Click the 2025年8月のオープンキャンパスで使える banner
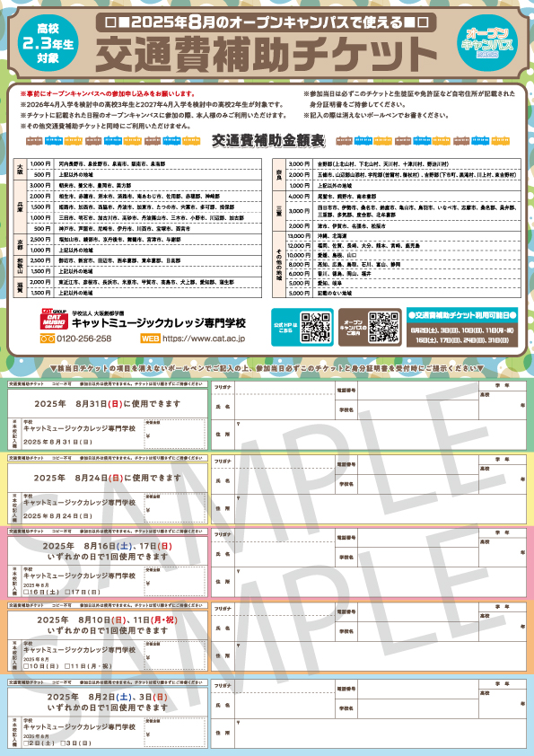Image resolution: width=534 pixels, height=756 pixels. point(267,22)
